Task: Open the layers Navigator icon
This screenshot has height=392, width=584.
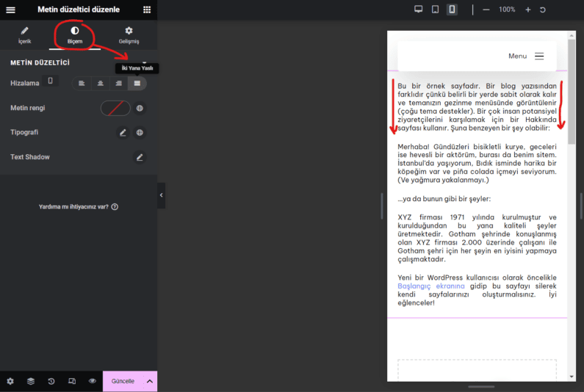Action: tap(31, 382)
